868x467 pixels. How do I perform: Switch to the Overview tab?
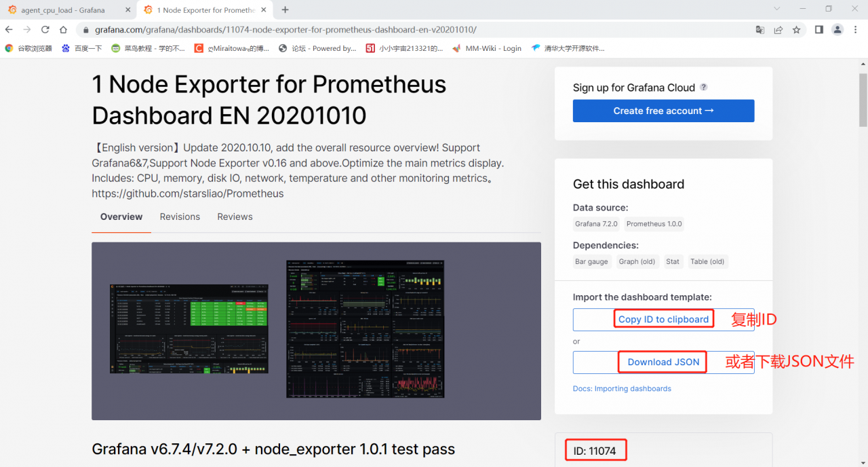point(121,217)
